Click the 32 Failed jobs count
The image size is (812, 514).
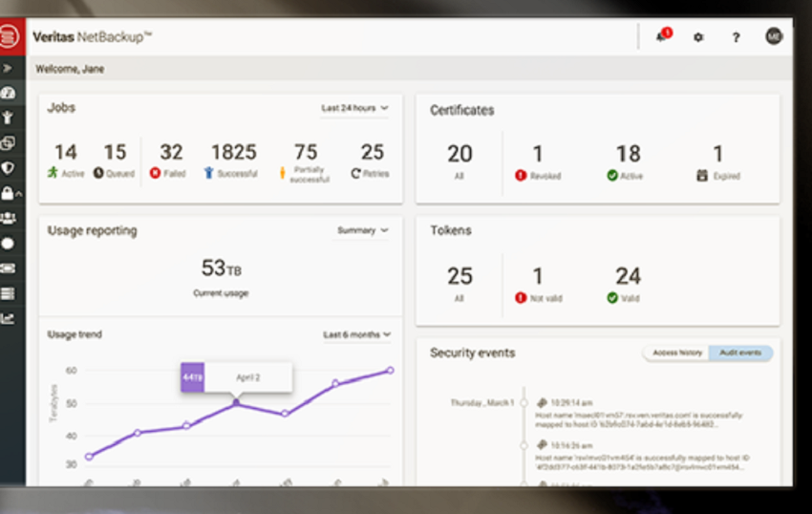171,153
